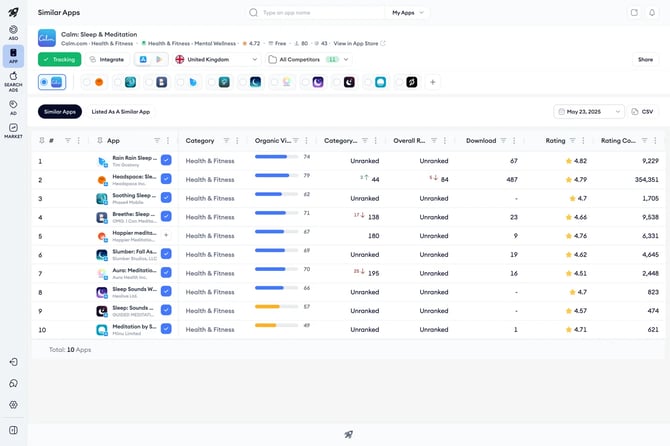
Task: Open the Rating column options menu
Action: pyautogui.click(x=583, y=141)
